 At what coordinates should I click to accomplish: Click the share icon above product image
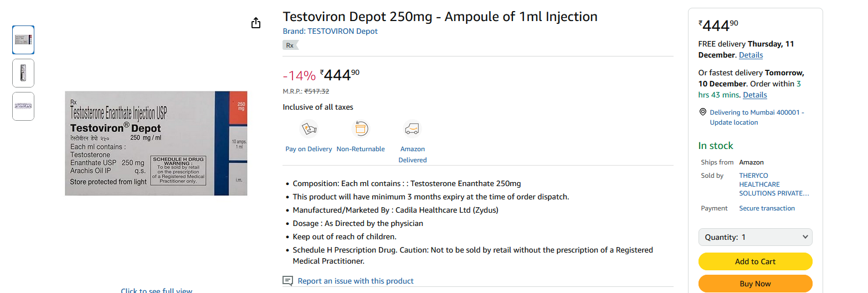point(256,23)
